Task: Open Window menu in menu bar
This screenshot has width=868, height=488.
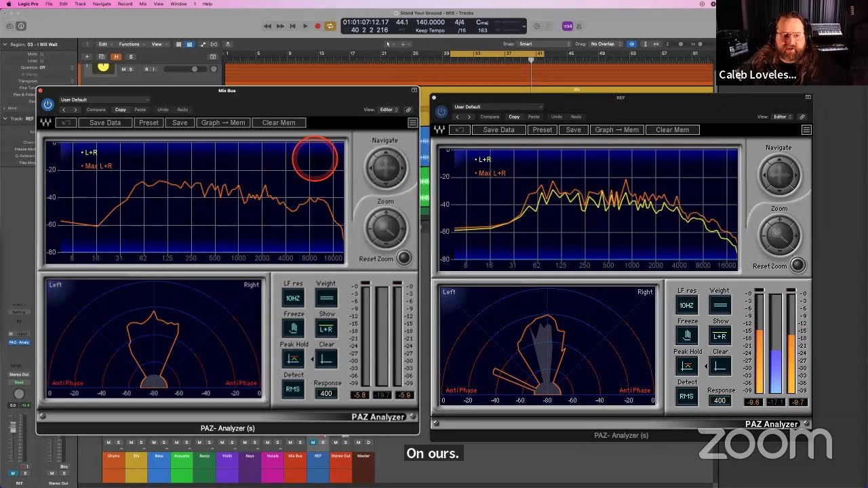Action: click(179, 4)
